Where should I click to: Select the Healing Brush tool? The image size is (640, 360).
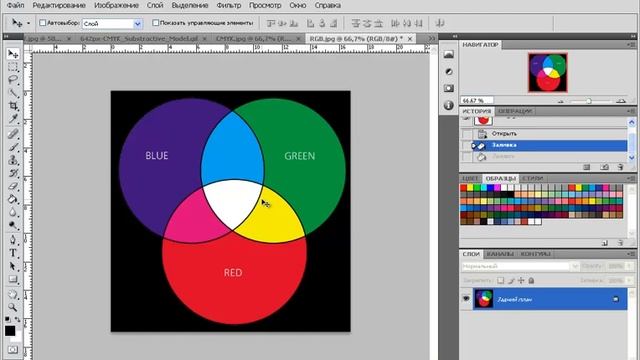pos(13,134)
